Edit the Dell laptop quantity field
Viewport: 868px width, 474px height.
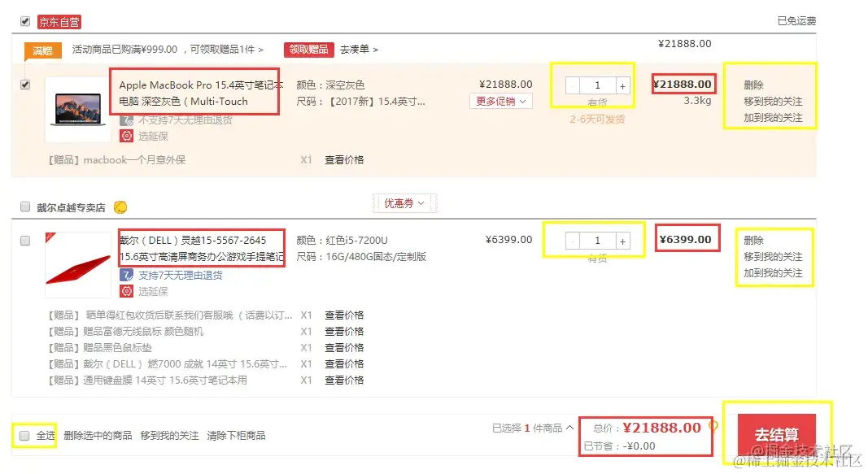[x=598, y=241]
